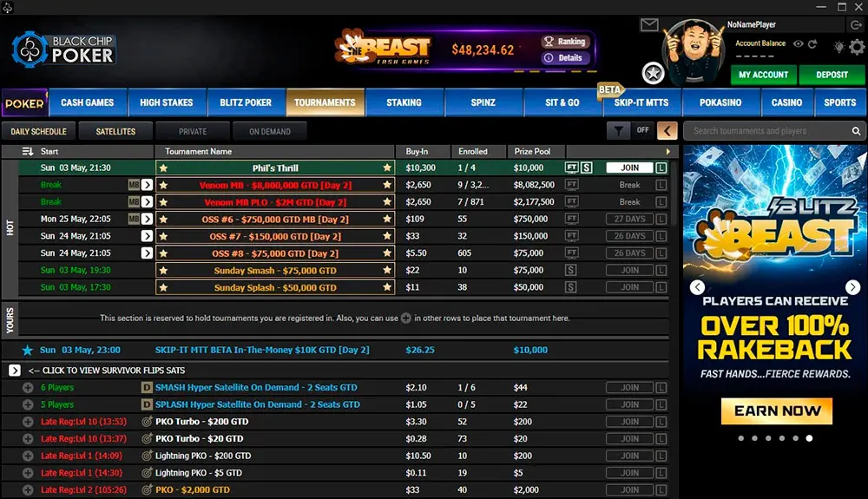This screenshot has height=499, width=868.
Task: Add Lightning PKO $200 GTD to Yours
Action: (x=28, y=456)
